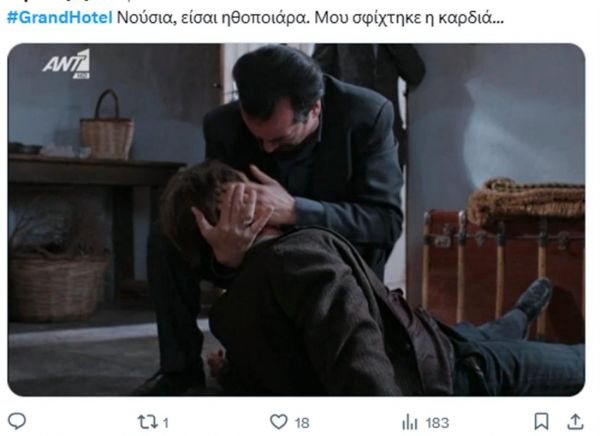Click the ANT1 channel logo watermark
600x436 pixels.
pos(67,63)
